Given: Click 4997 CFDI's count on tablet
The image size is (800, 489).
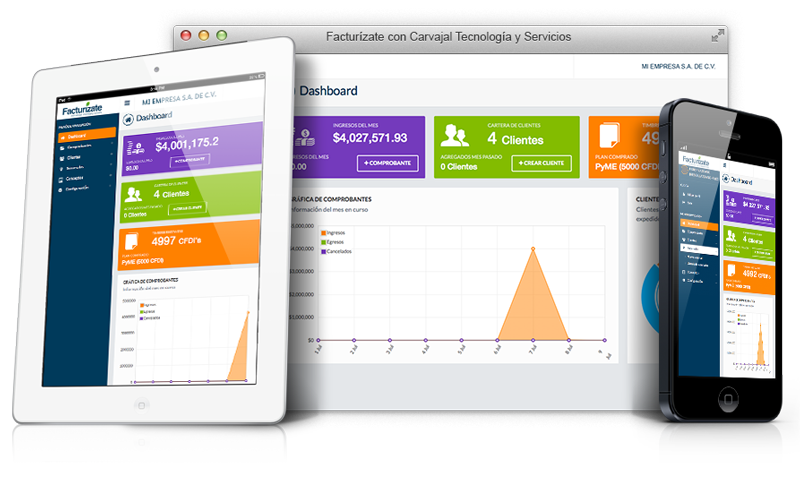Looking at the screenshot, I should click(x=177, y=240).
